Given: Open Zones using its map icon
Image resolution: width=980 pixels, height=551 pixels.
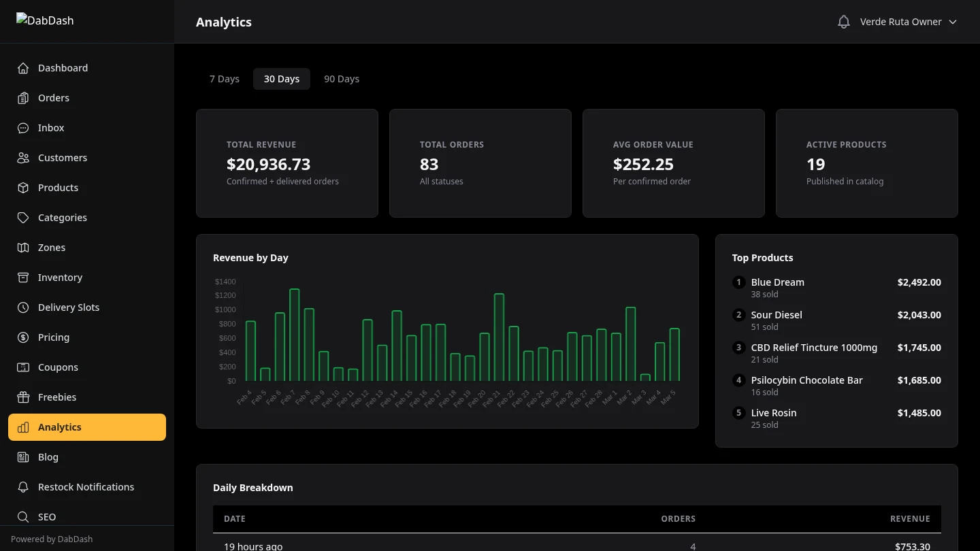Looking at the screenshot, I should 22,247.
